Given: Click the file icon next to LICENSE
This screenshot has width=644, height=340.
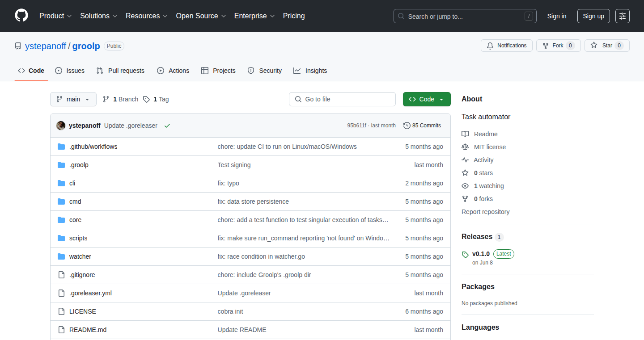Looking at the screenshot, I should [x=61, y=311].
